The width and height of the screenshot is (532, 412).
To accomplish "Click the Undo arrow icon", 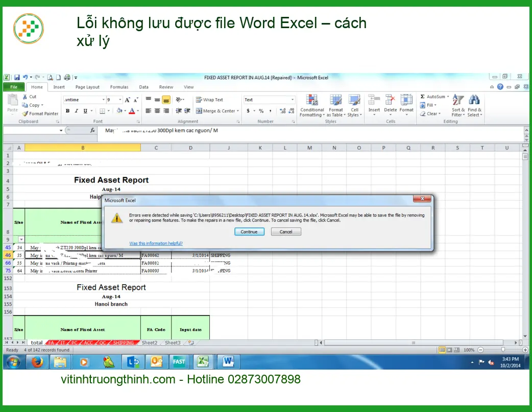I will pyautogui.click(x=25, y=77).
